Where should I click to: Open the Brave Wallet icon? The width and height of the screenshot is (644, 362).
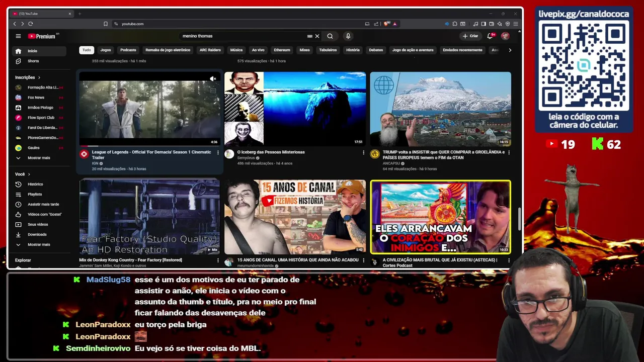pyautogui.click(x=492, y=24)
